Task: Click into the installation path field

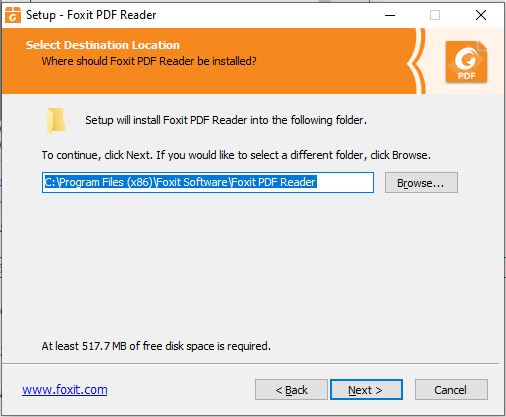Action: pos(208,182)
